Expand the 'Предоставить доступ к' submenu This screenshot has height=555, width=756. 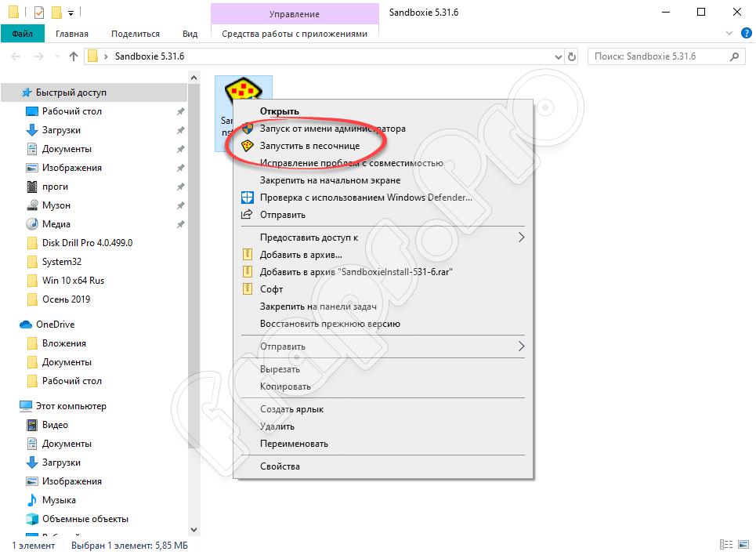(x=522, y=238)
